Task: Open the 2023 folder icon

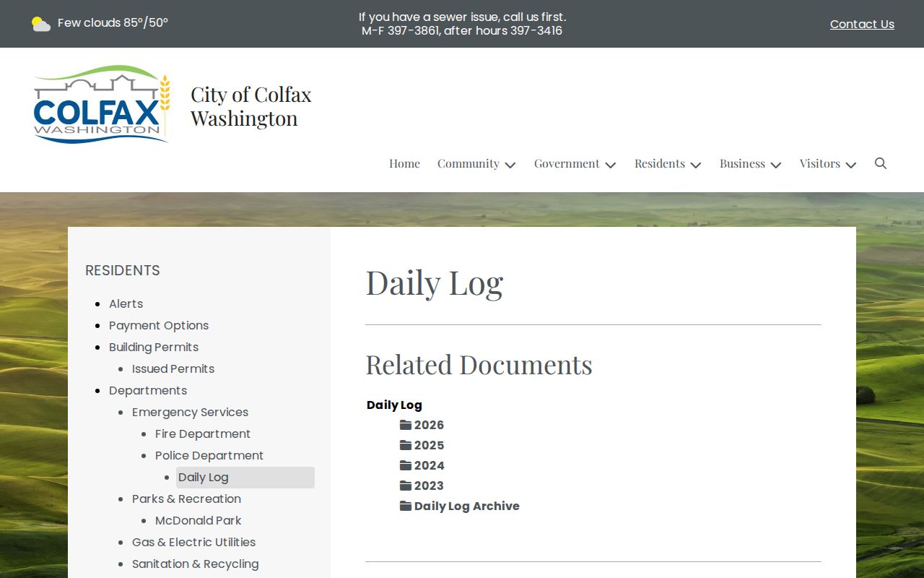Action: pos(406,486)
